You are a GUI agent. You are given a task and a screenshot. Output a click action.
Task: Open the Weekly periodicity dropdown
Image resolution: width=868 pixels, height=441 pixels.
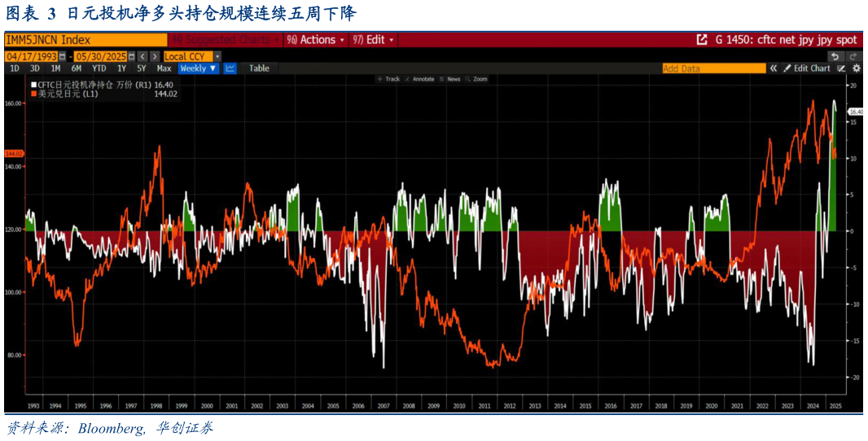[198, 69]
